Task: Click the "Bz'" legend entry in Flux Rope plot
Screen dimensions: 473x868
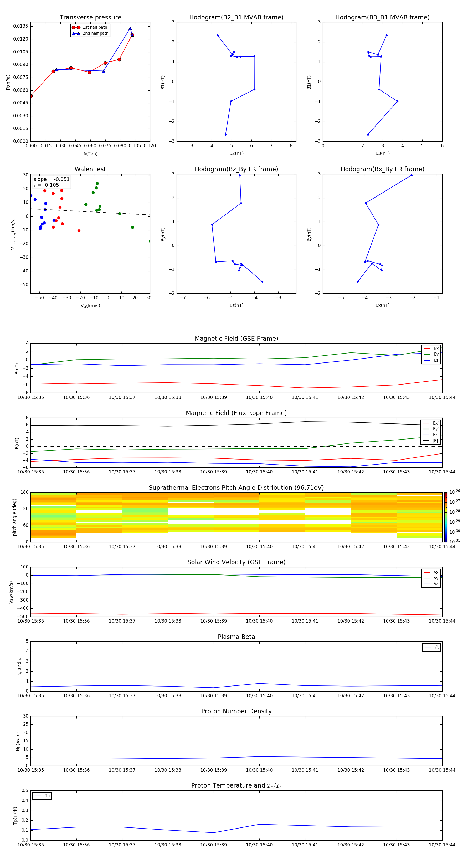Action: 431,435
